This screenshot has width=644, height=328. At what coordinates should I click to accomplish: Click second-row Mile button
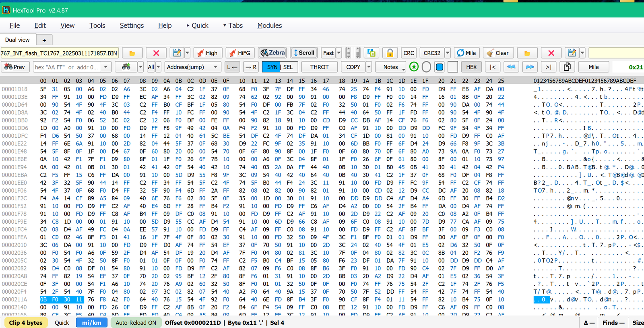[593, 67]
